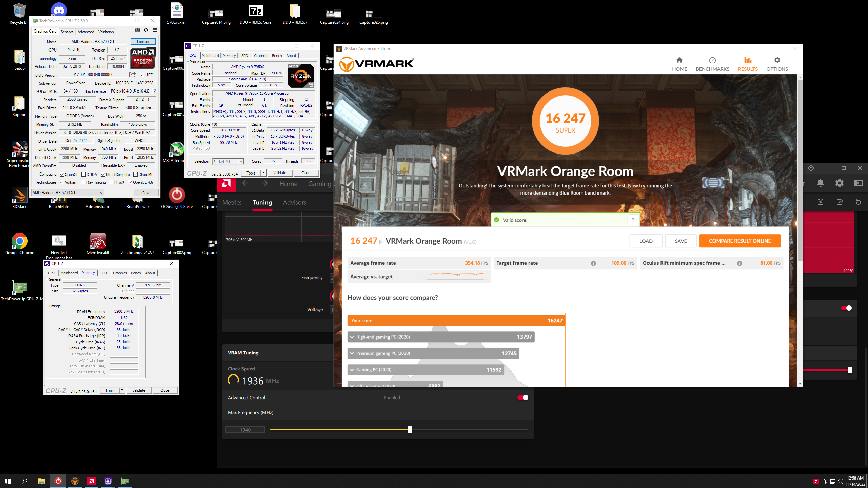The image size is (868, 488).
Task: Click the Bus Interface question mark in GPU-Z
Action: click(155, 91)
